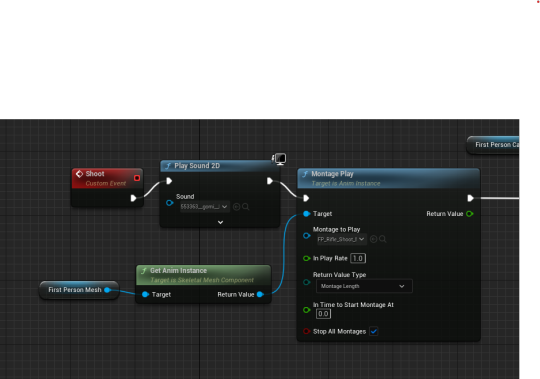Click the Stop All Montages boolean pin
The height and width of the screenshot is (379, 540).
306,331
